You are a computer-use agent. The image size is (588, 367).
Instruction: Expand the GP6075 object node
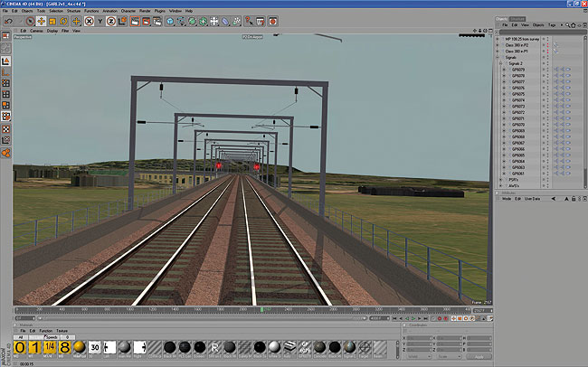(x=505, y=94)
